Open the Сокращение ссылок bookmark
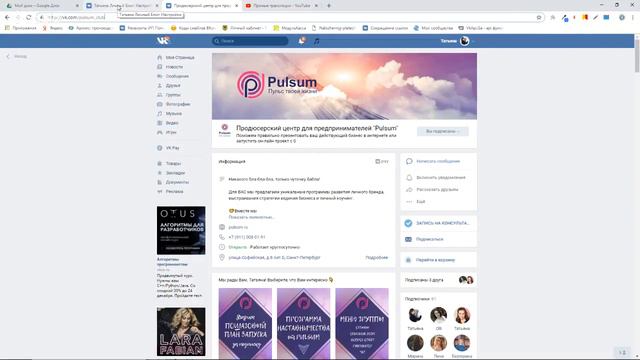640x360 pixels. click(x=385, y=28)
